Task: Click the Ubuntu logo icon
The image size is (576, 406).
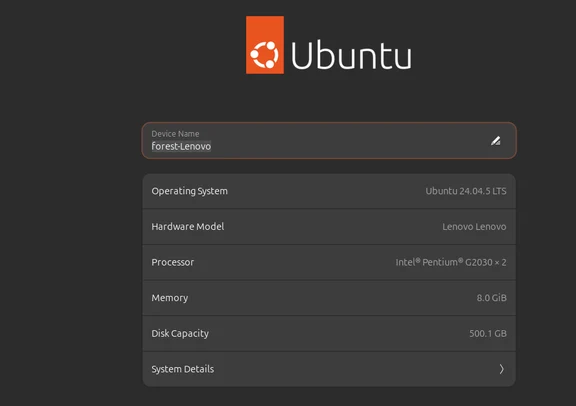Action: pos(265,45)
